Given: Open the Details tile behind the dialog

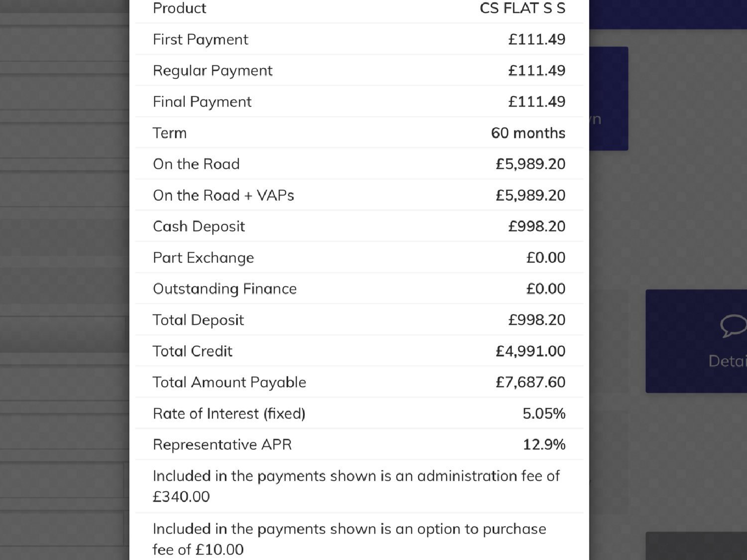Looking at the screenshot, I should pos(696,341).
